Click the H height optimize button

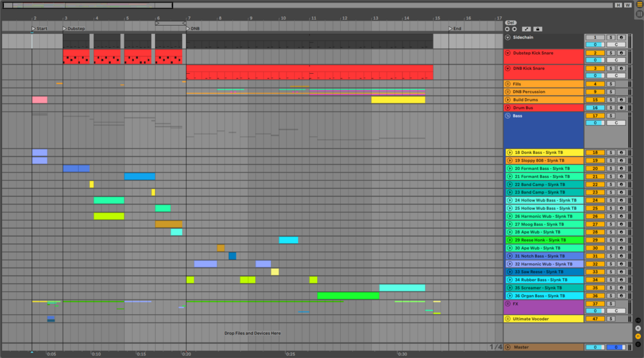pos(618,5)
